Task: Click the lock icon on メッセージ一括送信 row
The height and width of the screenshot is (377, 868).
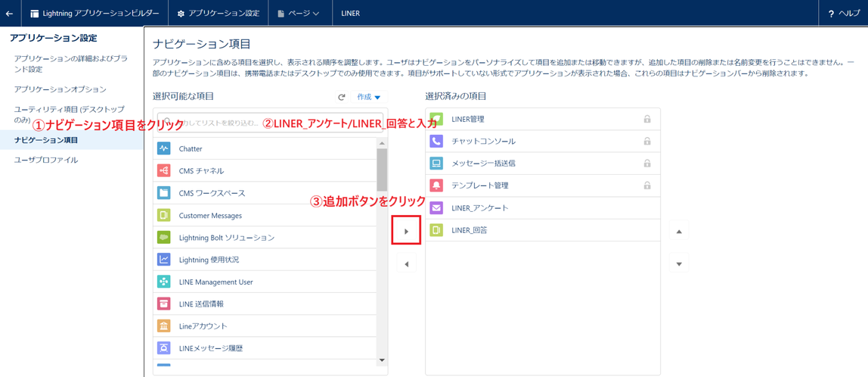Action: click(x=646, y=163)
